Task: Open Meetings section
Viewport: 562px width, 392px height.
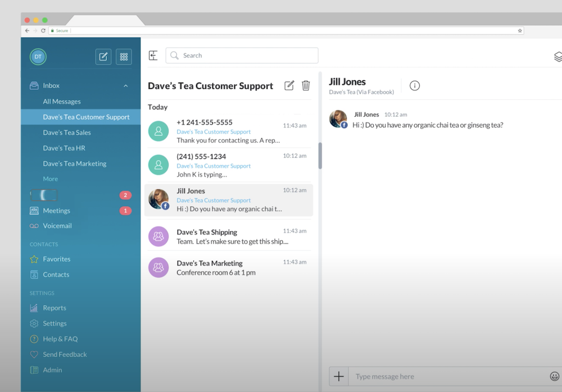Action: [x=56, y=211]
